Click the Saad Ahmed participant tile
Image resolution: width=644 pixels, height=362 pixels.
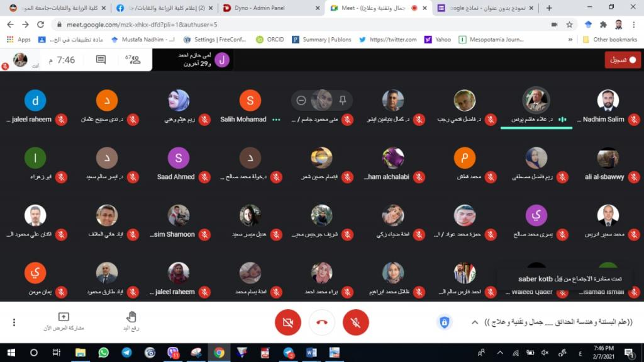pyautogui.click(x=178, y=164)
